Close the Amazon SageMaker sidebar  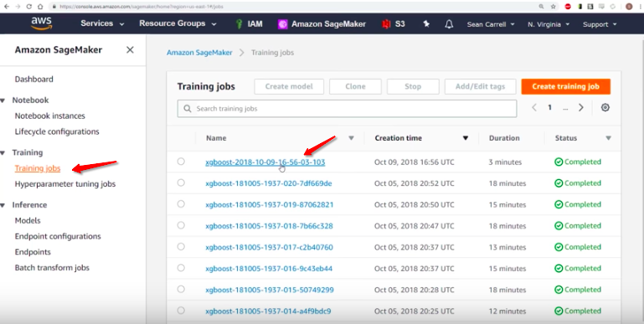tap(130, 49)
